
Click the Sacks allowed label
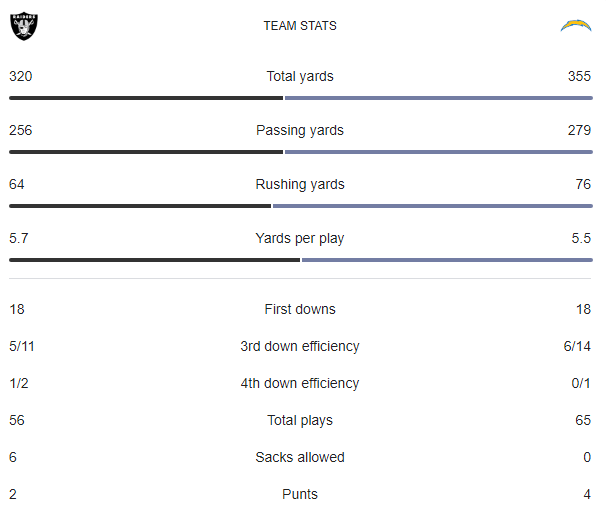(x=300, y=457)
